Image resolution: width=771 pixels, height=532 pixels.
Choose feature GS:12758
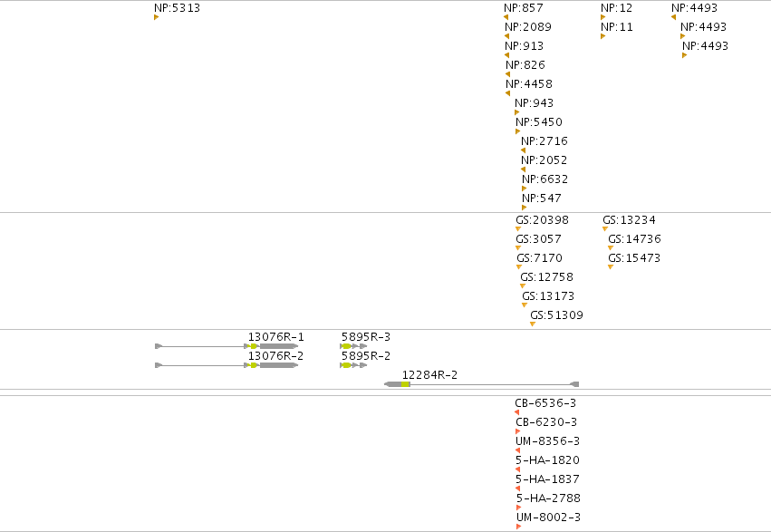click(547, 277)
